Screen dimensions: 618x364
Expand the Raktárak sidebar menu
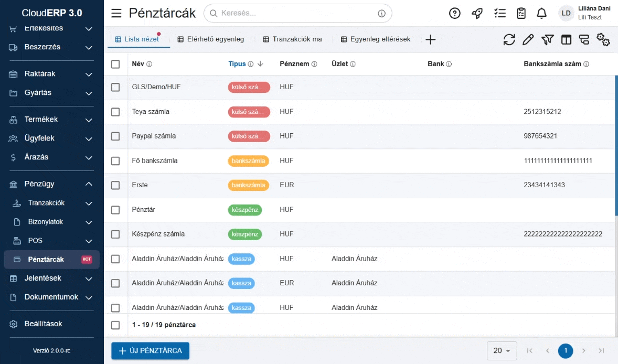coord(89,74)
